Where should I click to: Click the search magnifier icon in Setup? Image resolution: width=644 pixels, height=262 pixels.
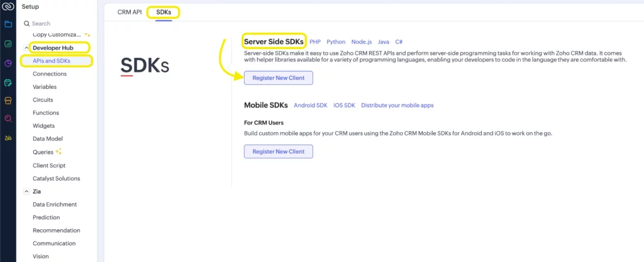(x=26, y=23)
